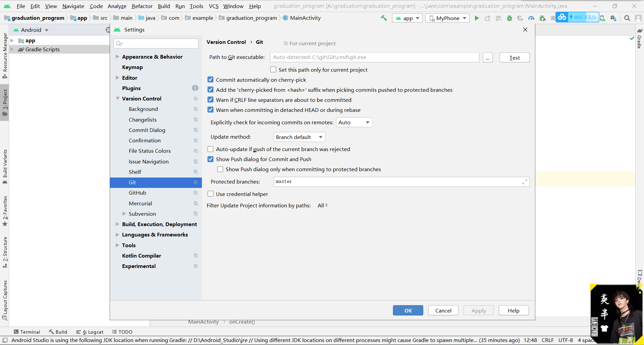The width and height of the screenshot is (644, 345).
Task: Open the Gradle side panel
Action: 639,39
